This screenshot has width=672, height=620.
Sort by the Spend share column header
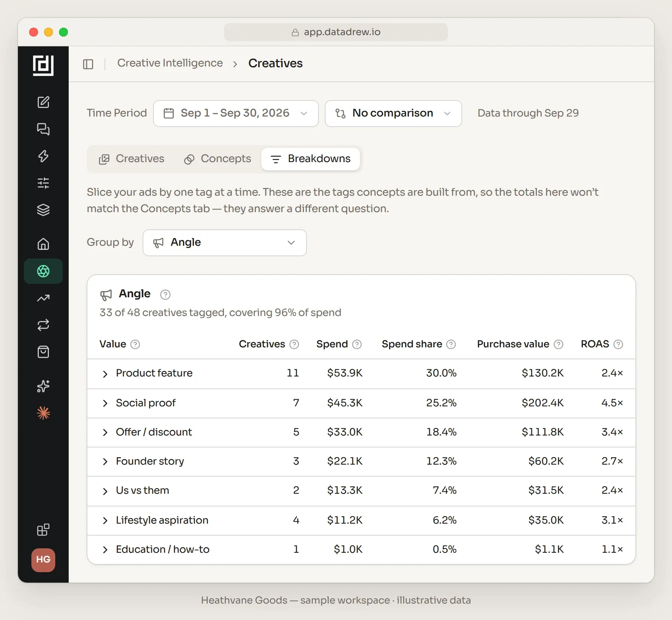(412, 344)
